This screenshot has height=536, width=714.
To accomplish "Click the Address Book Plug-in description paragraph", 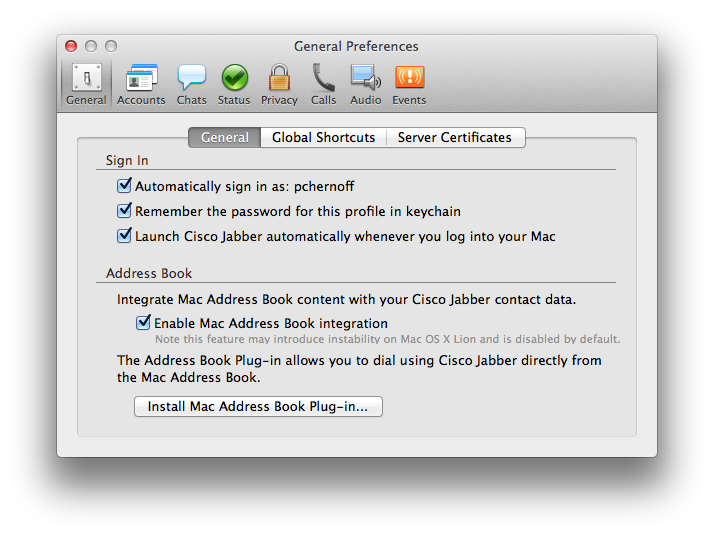I will [359, 369].
